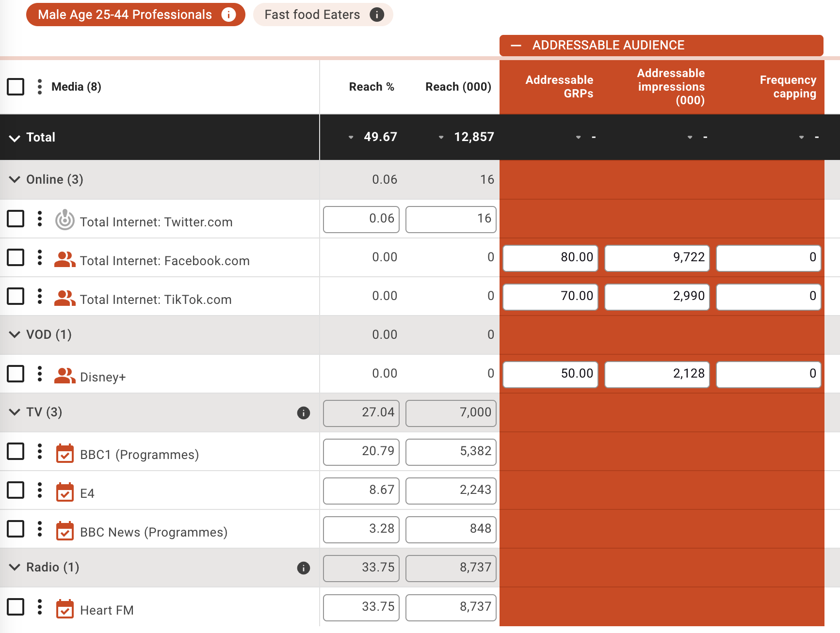Check the Disney+ row checkbox
Image resolution: width=840 pixels, height=633 pixels.
click(x=16, y=374)
